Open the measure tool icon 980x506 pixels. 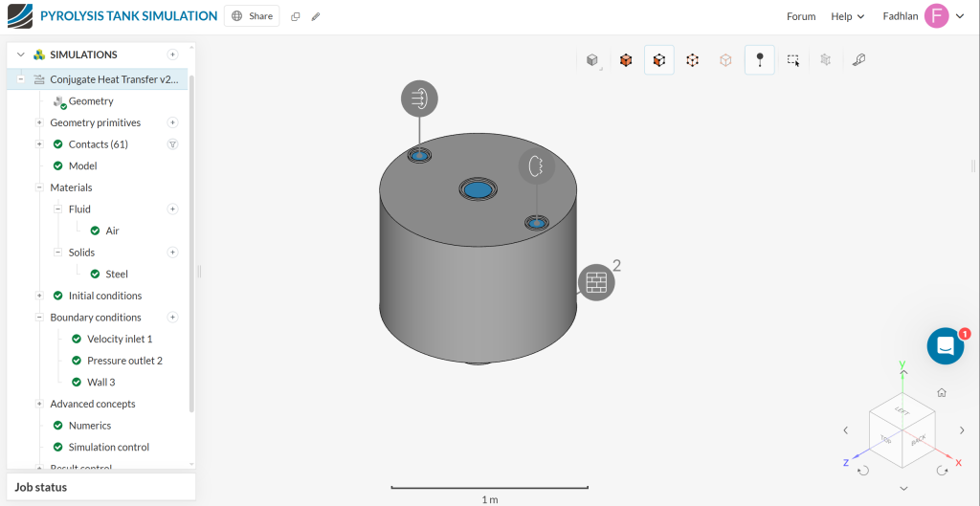click(x=858, y=60)
